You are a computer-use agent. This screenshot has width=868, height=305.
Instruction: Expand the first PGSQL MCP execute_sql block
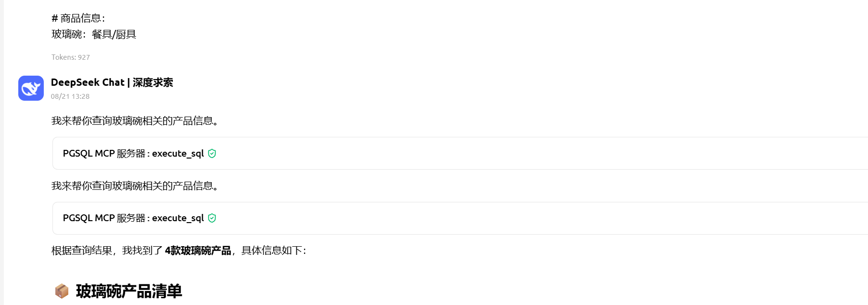tap(460, 153)
